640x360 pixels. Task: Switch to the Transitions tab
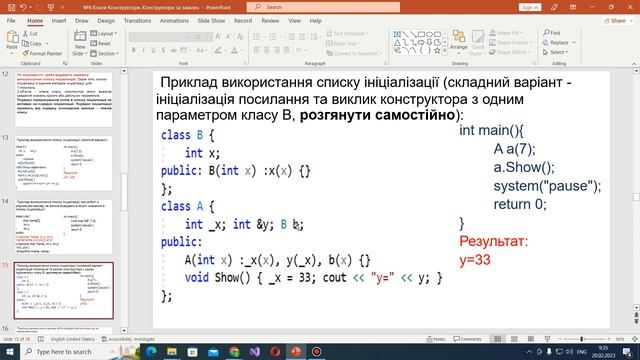coord(137,21)
